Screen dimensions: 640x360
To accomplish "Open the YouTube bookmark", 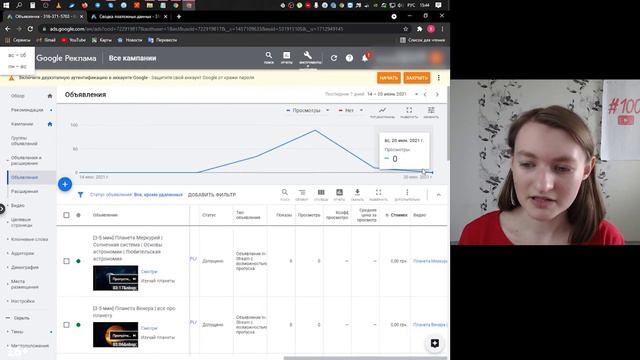I will (x=73, y=40).
